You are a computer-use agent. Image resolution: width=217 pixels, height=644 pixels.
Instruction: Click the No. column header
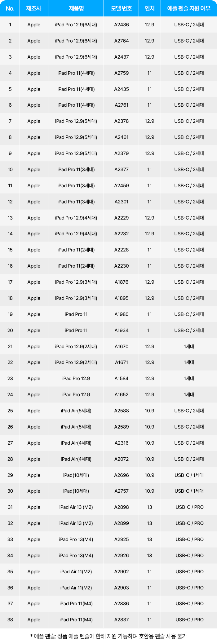coord(10,8)
